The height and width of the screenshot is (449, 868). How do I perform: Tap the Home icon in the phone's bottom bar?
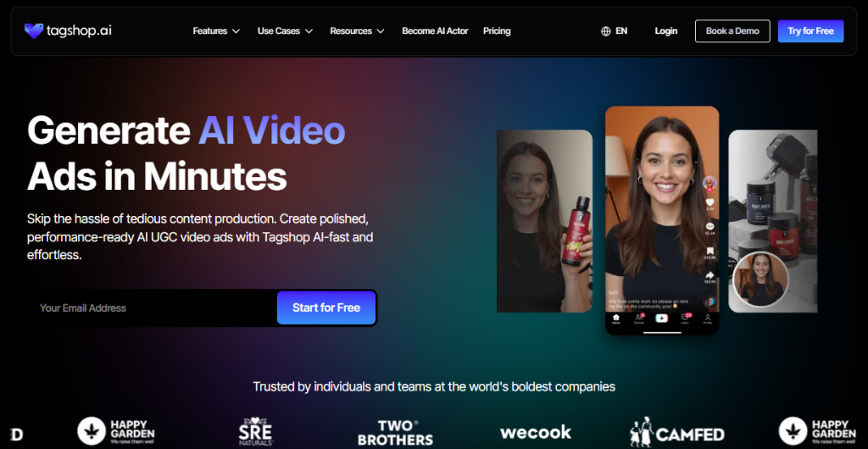(x=616, y=319)
